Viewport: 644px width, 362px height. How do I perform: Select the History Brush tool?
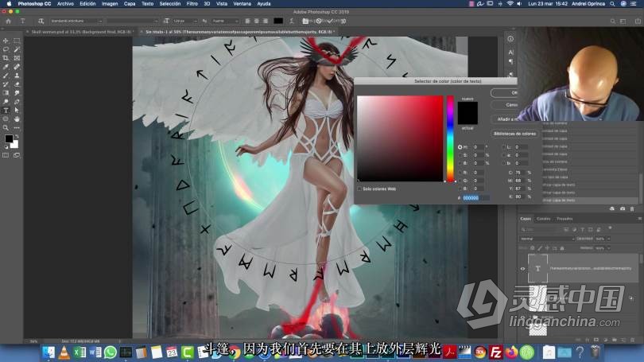click(x=6, y=84)
